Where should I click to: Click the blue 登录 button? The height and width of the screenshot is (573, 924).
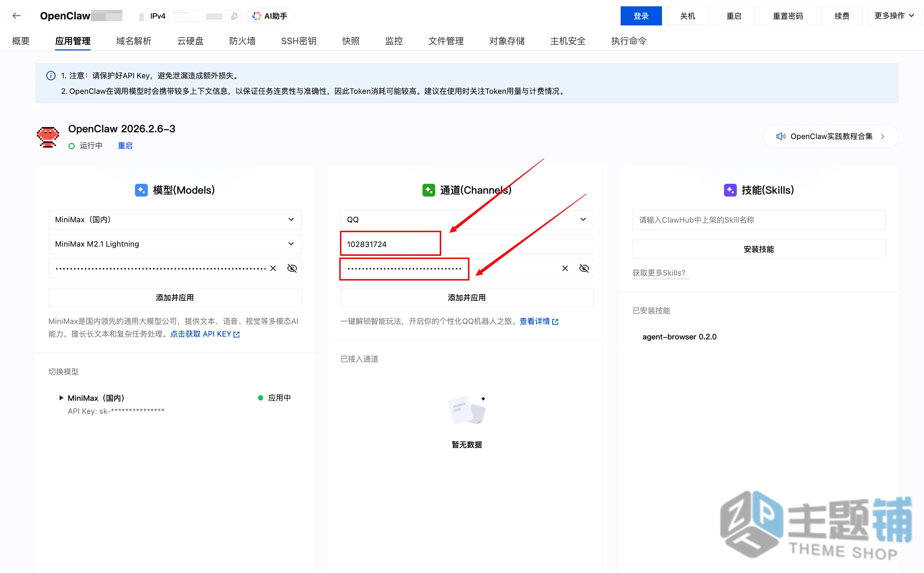tap(641, 16)
